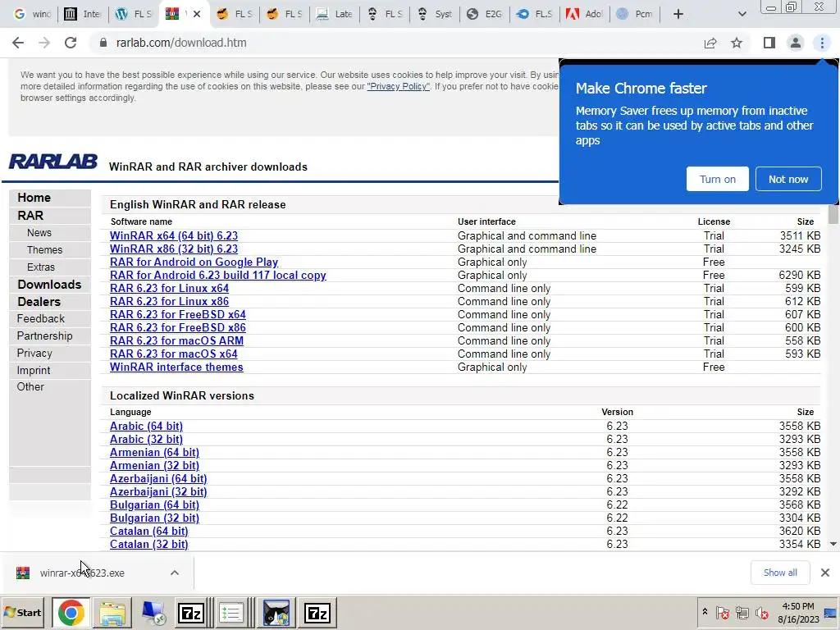Open the Chrome three-dot menu
Screen dimensions: 840x630
point(822,43)
